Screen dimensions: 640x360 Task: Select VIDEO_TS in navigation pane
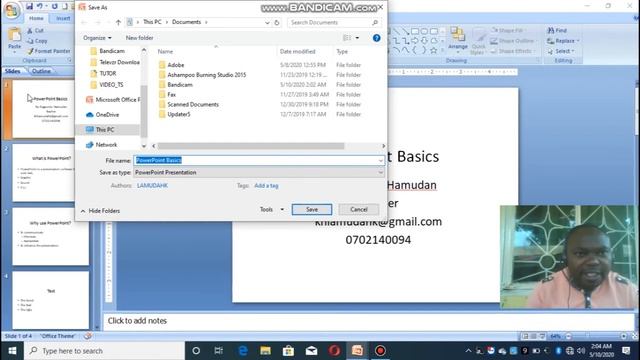click(111, 85)
